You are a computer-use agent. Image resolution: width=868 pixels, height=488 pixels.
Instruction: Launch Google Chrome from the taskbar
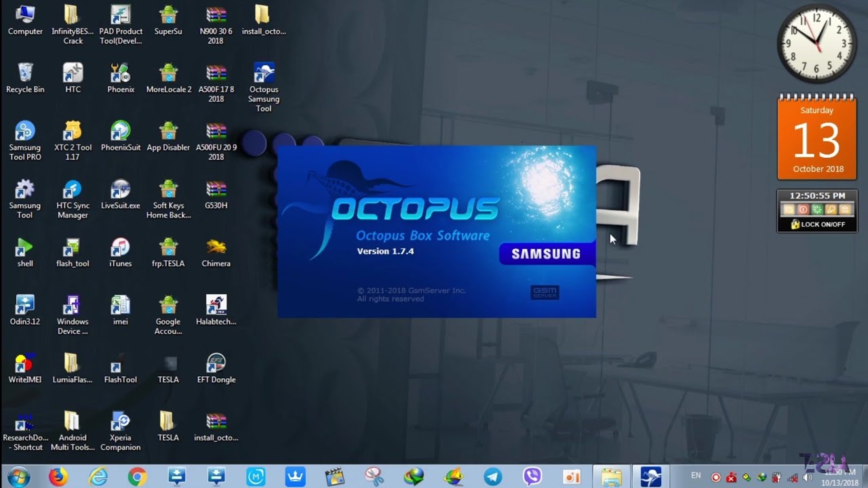[138, 476]
